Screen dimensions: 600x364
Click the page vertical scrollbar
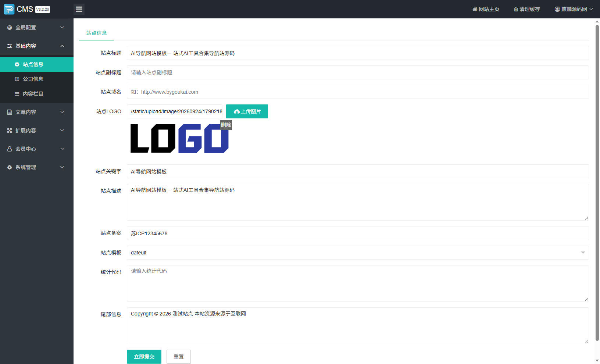click(x=597, y=183)
